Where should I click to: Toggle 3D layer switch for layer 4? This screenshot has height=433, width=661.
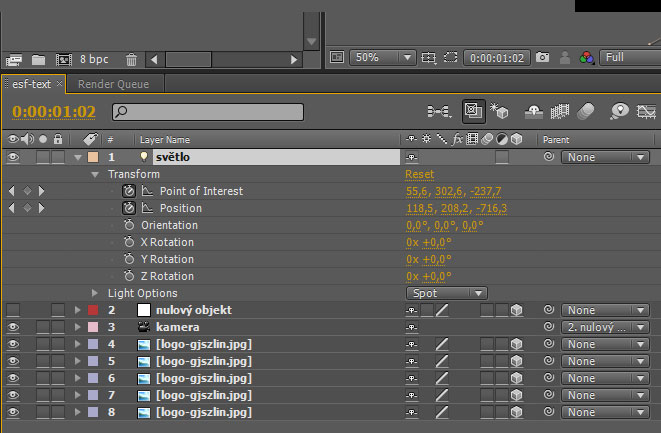(x=516, y=344)
